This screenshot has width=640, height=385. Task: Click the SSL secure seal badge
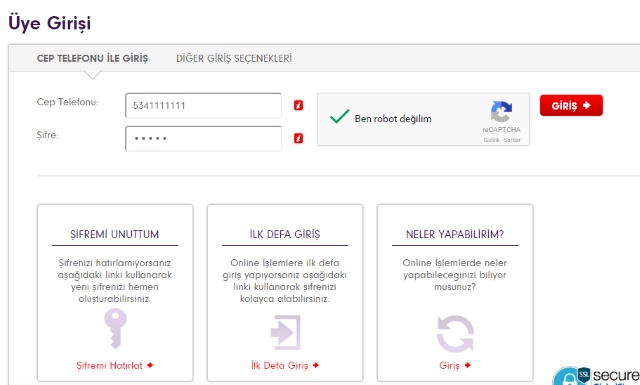pyautogui.click(x=596, y=376)
